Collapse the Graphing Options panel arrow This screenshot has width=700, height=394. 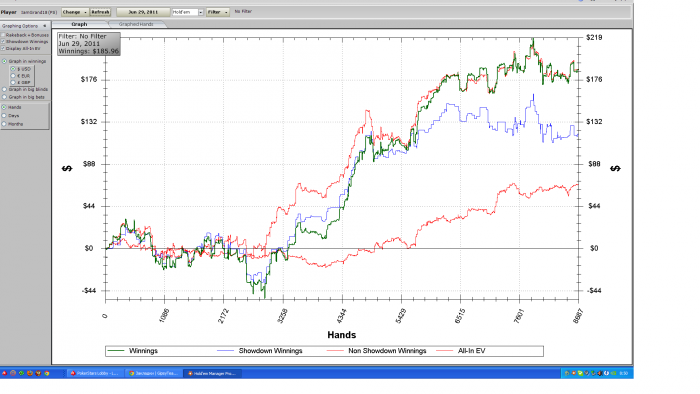(45, 26)
